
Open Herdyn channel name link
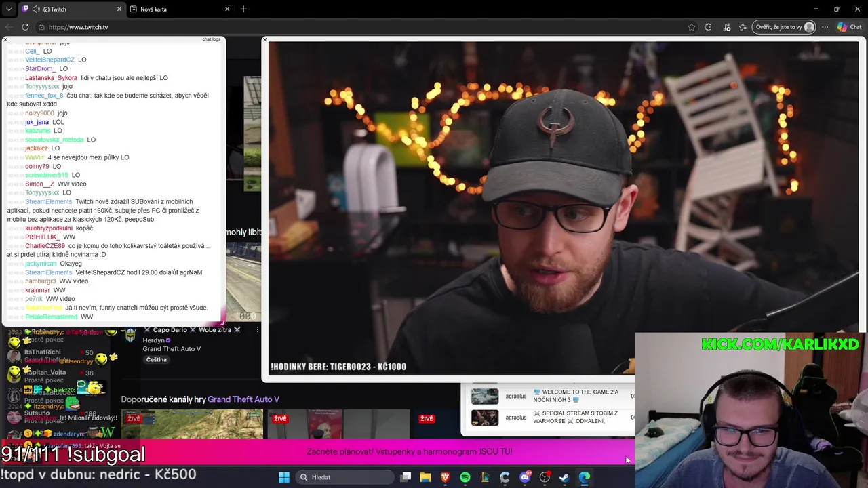pos(154,340)
